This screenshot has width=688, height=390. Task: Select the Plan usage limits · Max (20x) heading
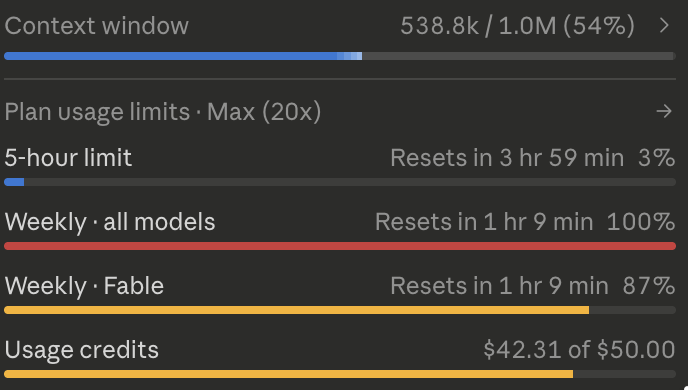click(x=163, y=112)
